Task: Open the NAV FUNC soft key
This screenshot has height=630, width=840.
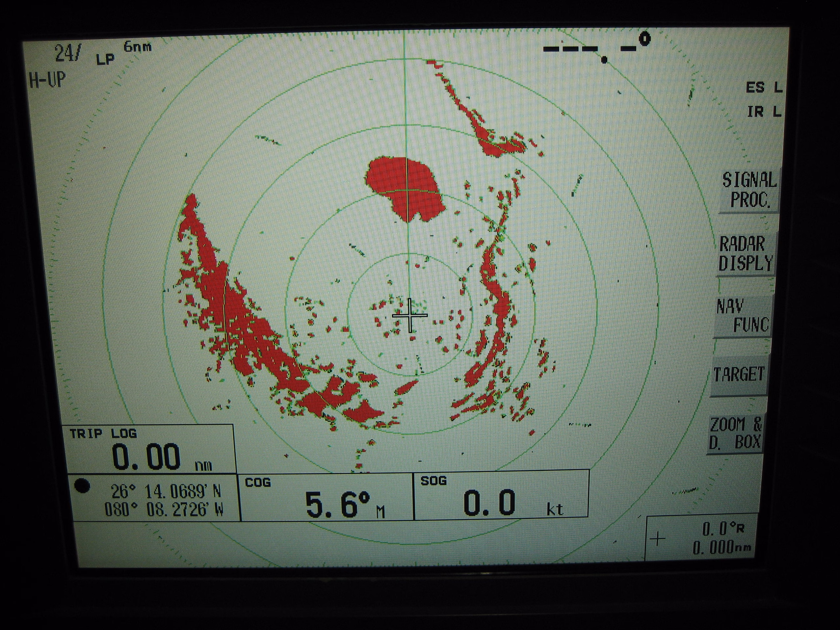Action: pos(743,316)
